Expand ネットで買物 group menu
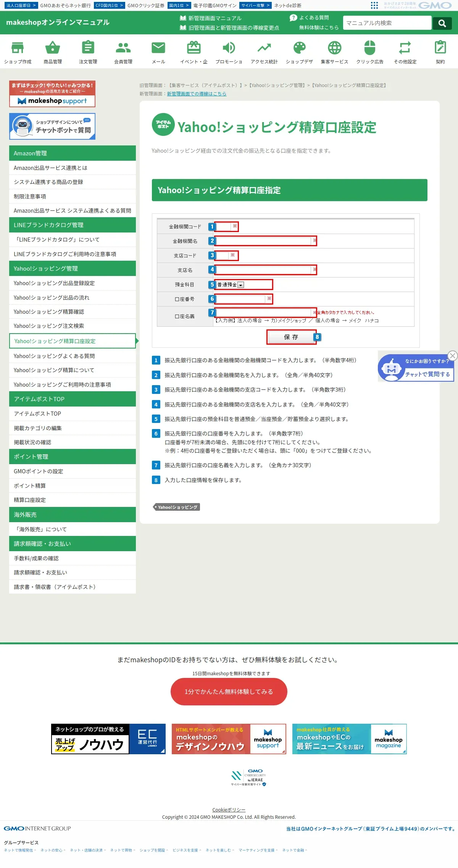This screenshot has height=868, width=458. [123, 850]
